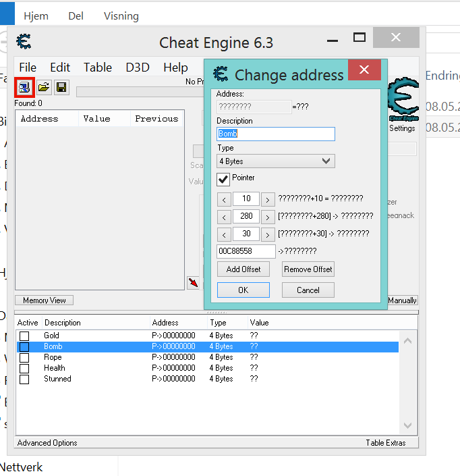The height and width of the screenshot is (476, 460).
Task: Click the process progress bar
Action: click(140, 92)
